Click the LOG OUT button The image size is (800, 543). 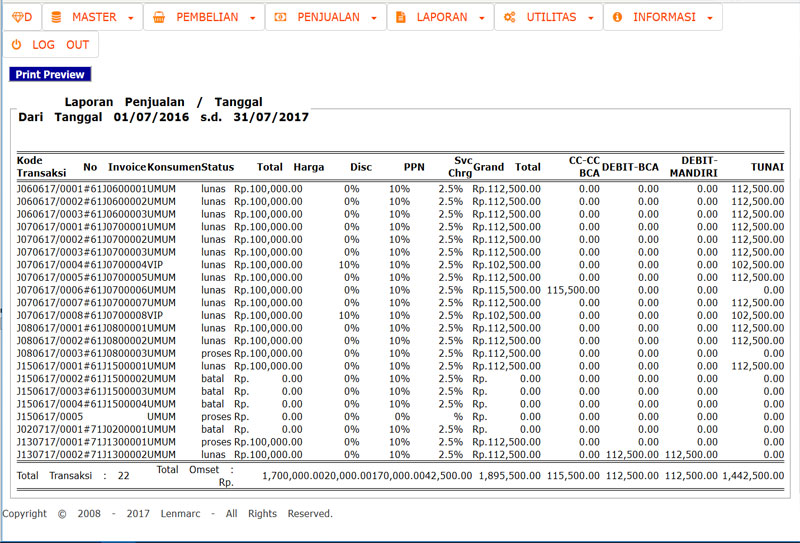click(51, 44)
